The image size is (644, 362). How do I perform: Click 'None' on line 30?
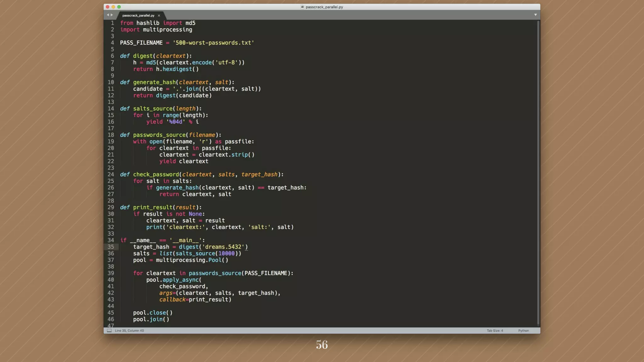(195, 214)
